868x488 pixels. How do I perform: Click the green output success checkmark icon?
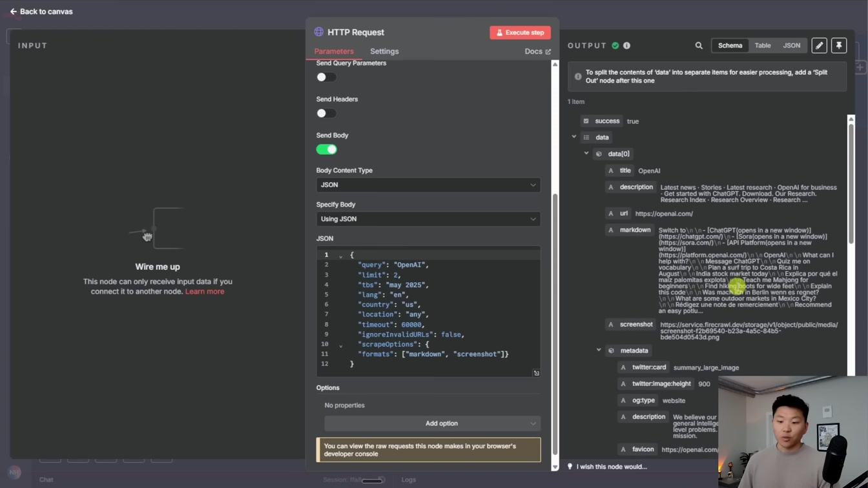[615, 46]
